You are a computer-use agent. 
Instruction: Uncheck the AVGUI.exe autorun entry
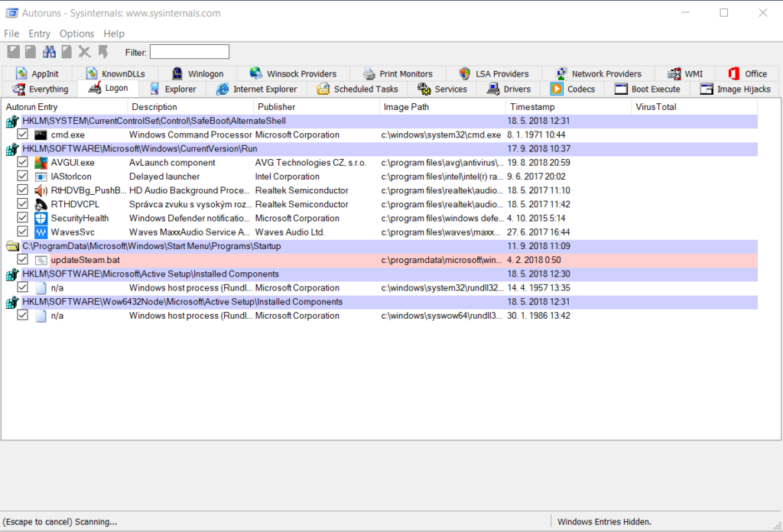[x=22, y=163]
